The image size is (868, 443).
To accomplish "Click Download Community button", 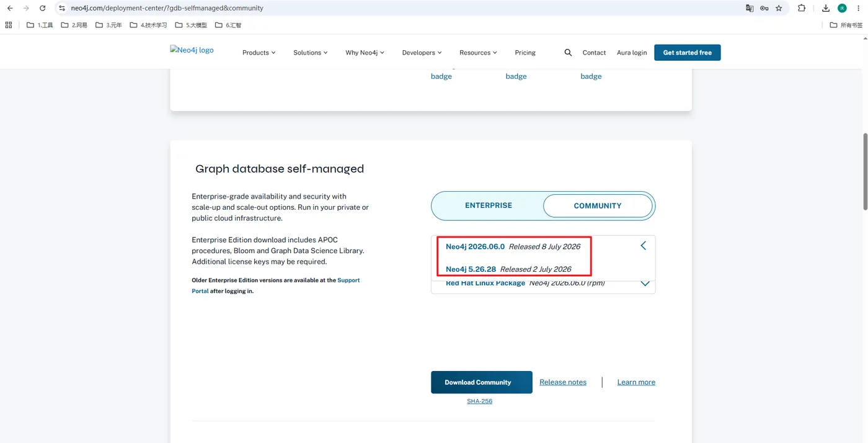I will [481, 382].
